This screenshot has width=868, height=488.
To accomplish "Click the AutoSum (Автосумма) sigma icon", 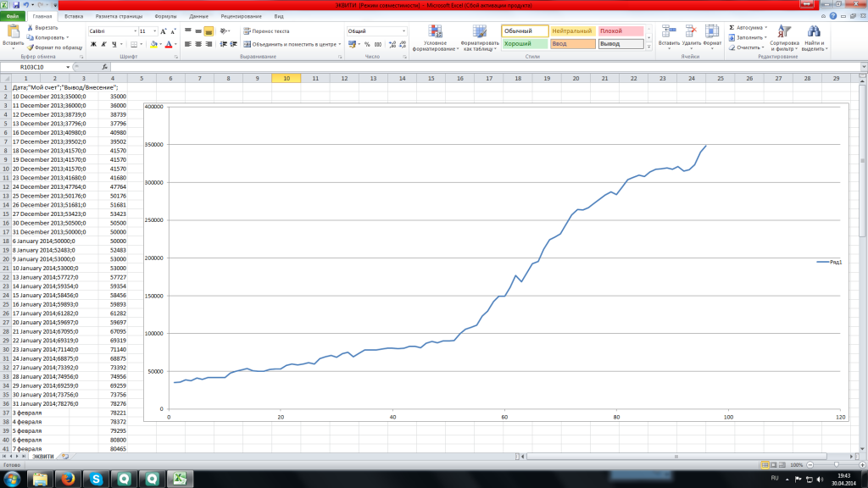I will (x=732, y=28).
